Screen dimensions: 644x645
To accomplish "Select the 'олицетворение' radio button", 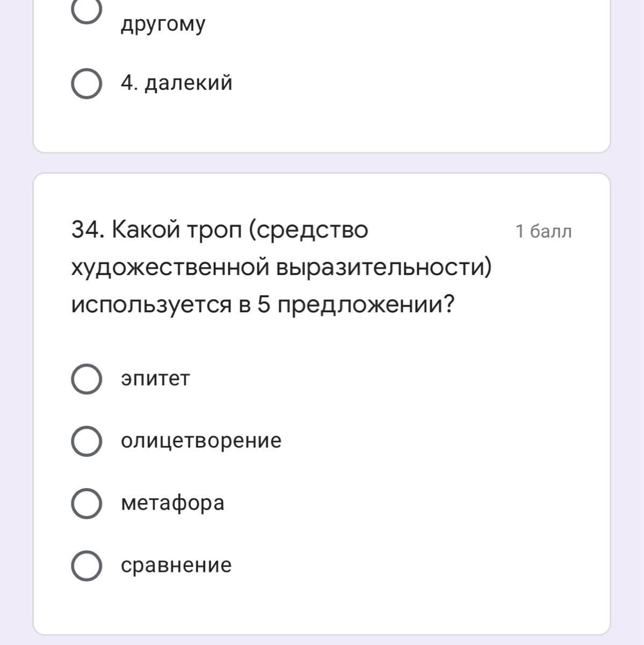I will click(86, 441).
